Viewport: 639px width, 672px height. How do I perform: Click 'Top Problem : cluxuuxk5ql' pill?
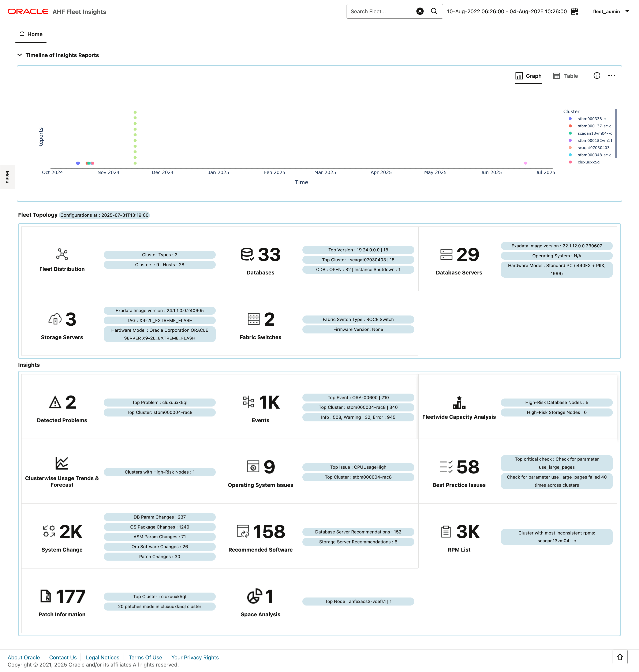(159, 402)
